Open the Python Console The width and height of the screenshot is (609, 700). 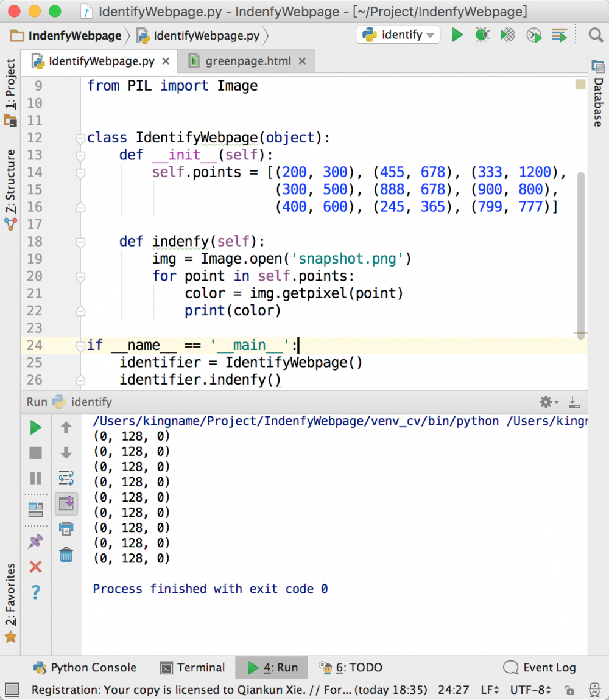point(85,668)
